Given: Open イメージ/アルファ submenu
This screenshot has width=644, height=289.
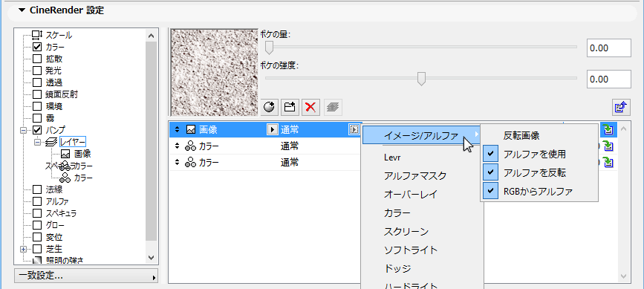Looking at the screenshot, I should point(422,135).
